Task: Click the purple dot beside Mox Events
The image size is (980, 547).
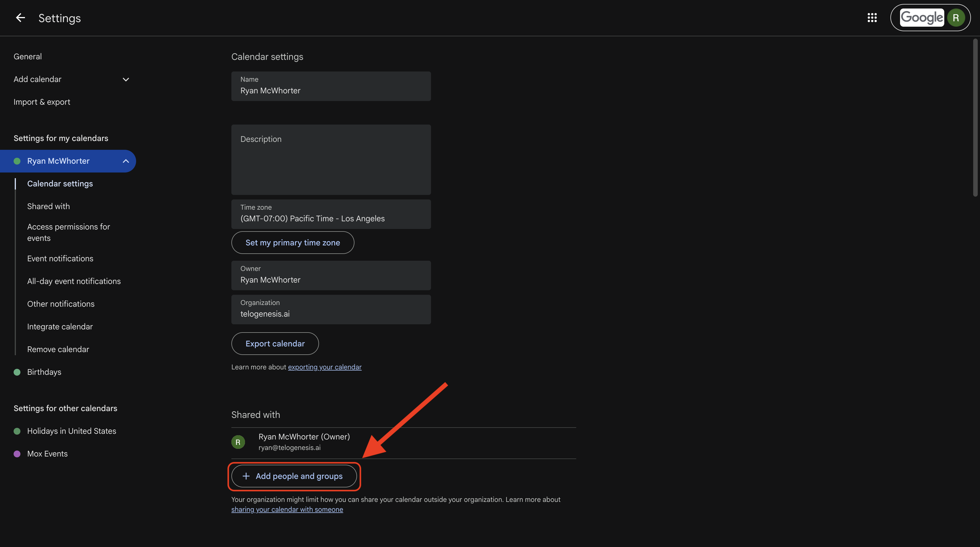Action: [17, 453]
